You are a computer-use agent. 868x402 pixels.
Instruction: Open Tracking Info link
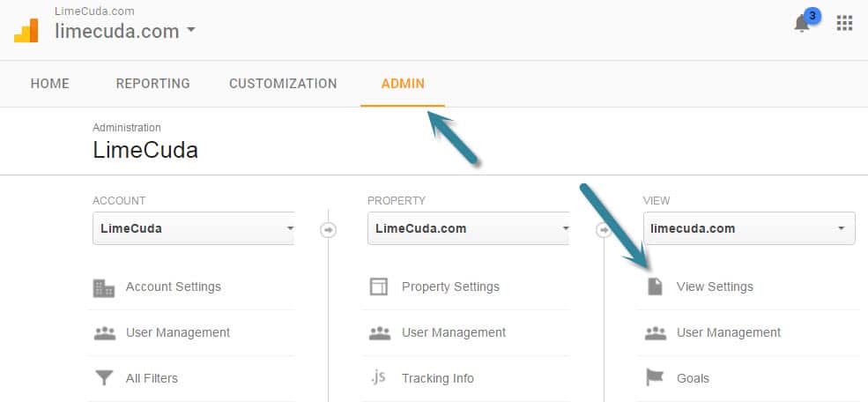pyautogui.click(x=438, y=379)
